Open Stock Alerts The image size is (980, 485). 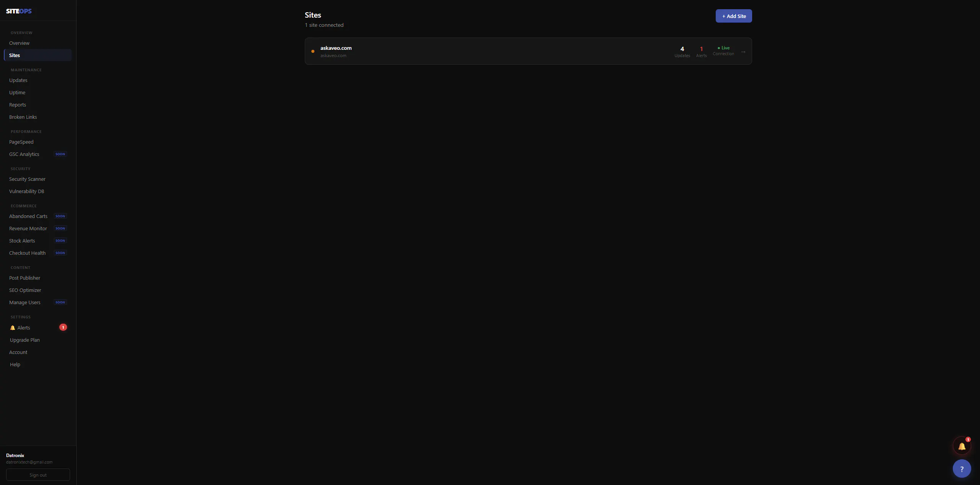(38, 241)
